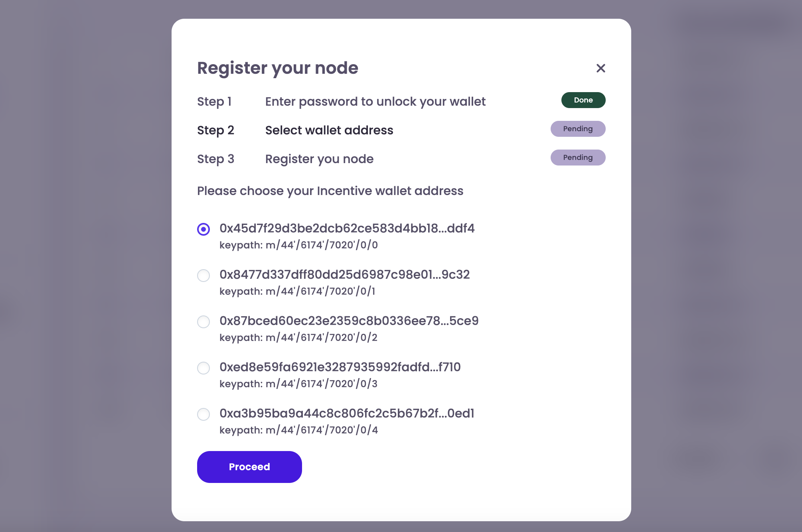This screenshot has width=802, height=532.
Task: Select the wallet address ending in ddf4
Action: [204, 229]
